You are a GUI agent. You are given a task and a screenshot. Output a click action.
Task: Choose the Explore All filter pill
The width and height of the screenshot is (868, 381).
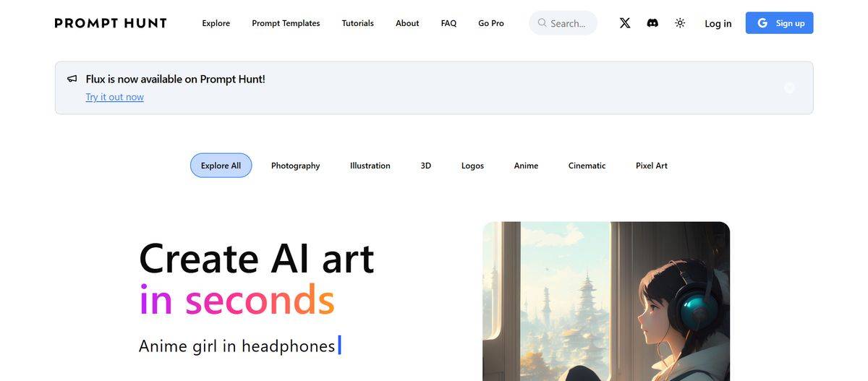tap(221, 166)
